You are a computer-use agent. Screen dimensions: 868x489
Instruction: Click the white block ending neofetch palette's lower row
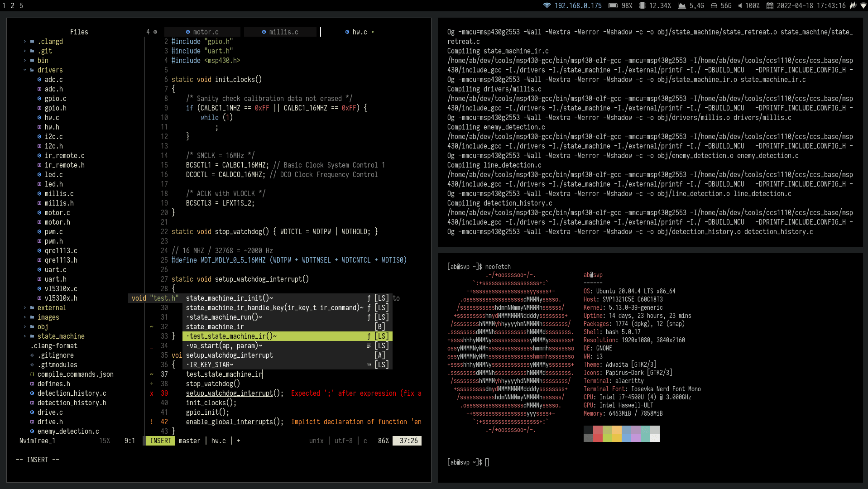pos(655,438)
